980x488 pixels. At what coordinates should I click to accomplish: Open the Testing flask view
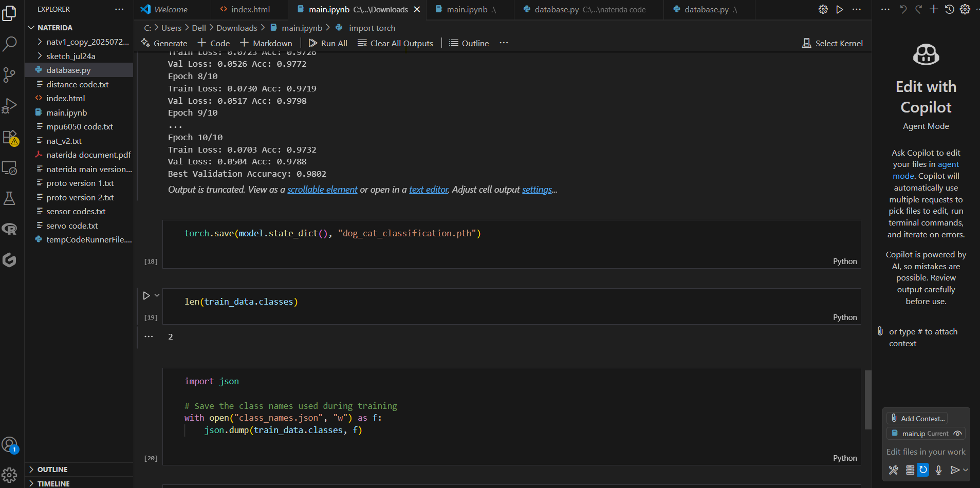[10, 198]
